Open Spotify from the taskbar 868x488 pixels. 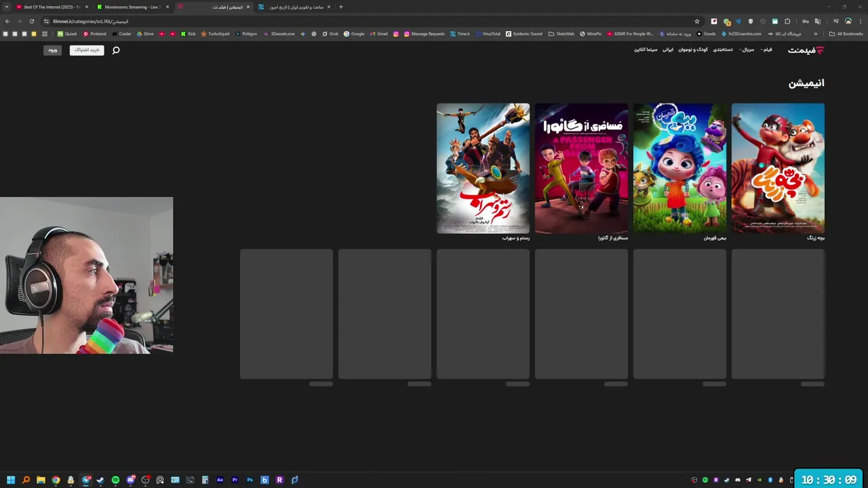(x=115, y=480)
